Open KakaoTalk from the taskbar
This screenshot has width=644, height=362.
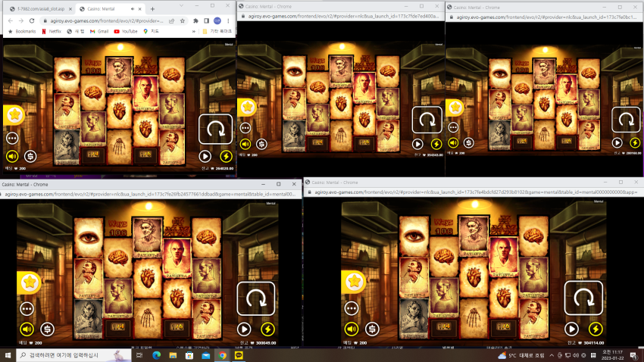pos(239,355)
